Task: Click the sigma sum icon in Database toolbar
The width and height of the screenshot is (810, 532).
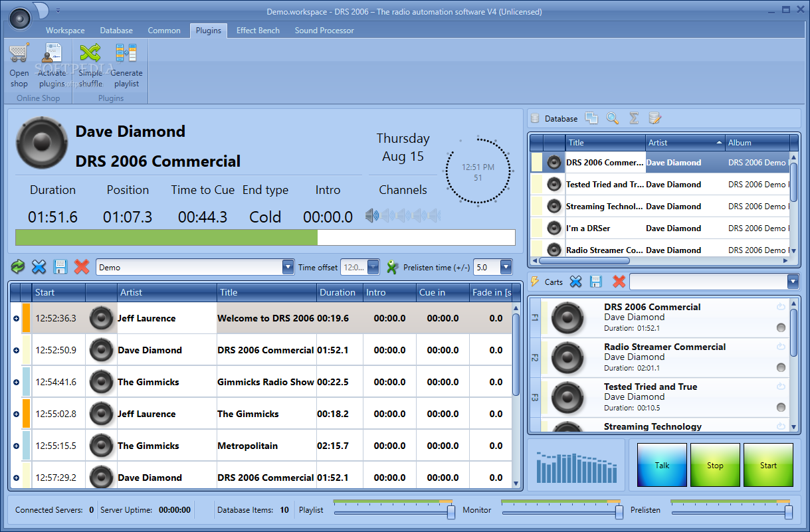Action: coord(634,118)
